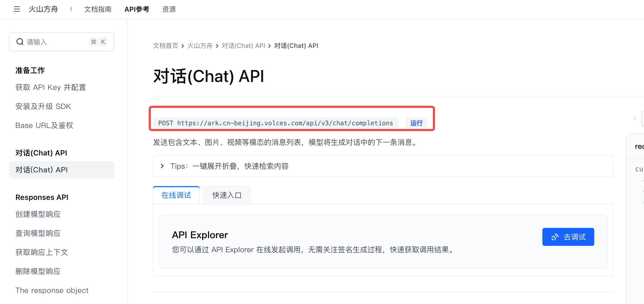
Task: Select the 在线调试 tab
Action: tap(176, 195)
